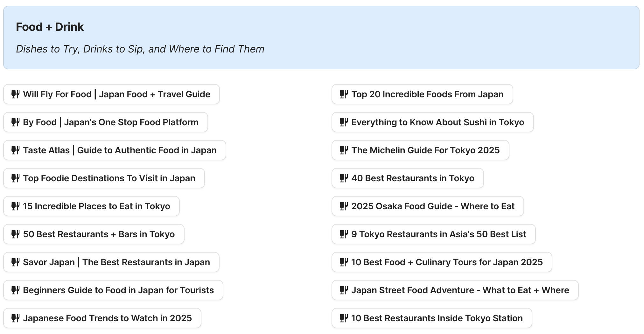The width and height of the screenshot is (644, 334).
Task: Open 50 Best Restaurants + Bars in Tokyo
Action: pos(94,234)
